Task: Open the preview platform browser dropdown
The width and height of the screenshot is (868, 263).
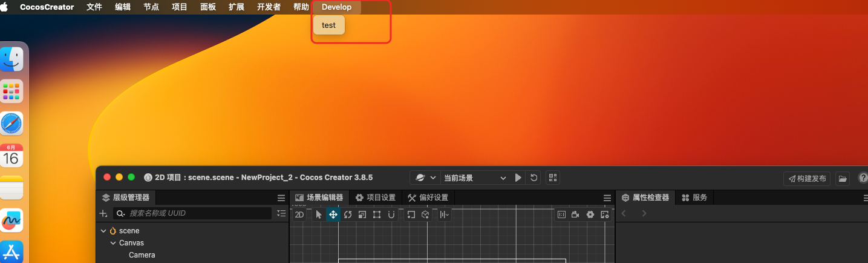Action: 425,178
